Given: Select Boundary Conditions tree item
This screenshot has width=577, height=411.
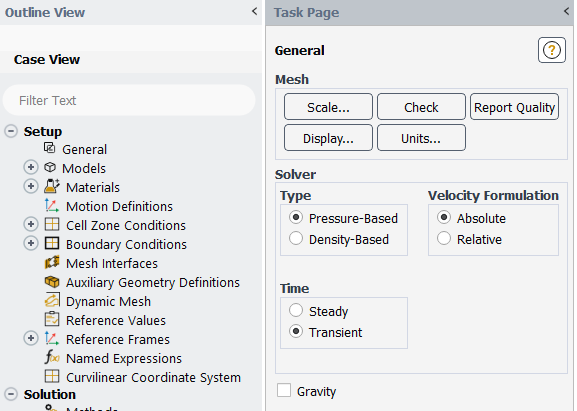Looking at the screenshot, I should [x=126, y=245].
